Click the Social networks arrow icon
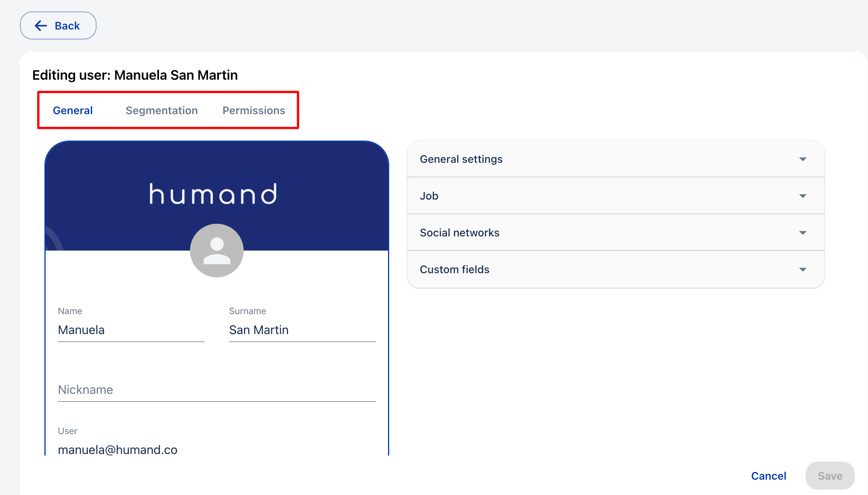The height and width of the screenshot is (495, 868). pyautogui.click(x=803, y=233)
